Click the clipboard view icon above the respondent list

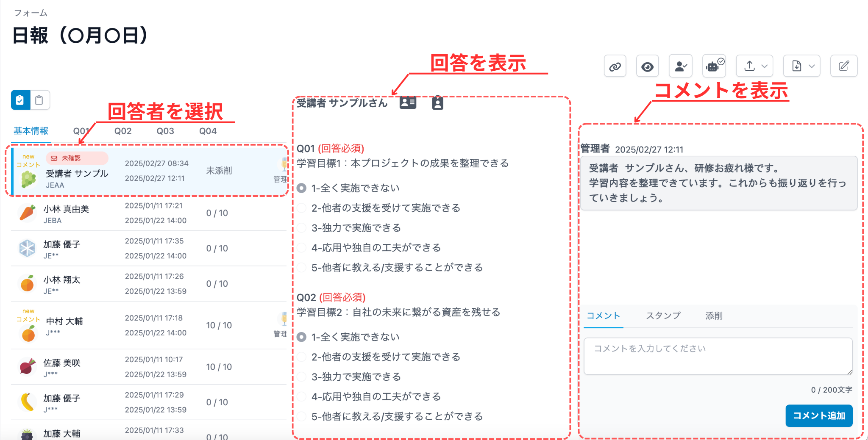click(x=39, y=100)
